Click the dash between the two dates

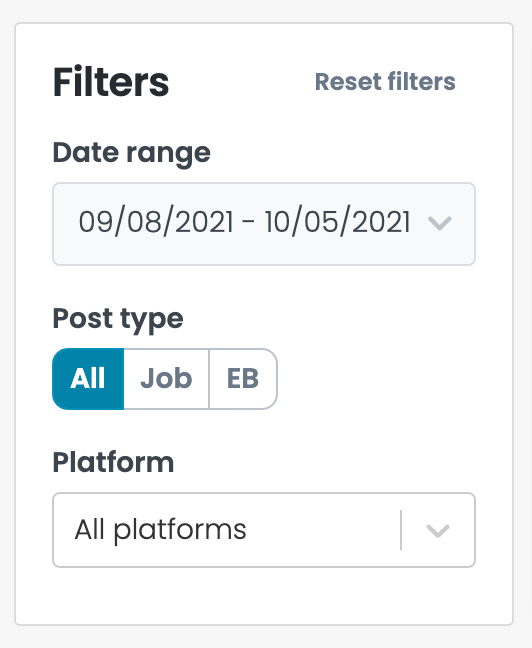pyautogui.click(x=248, y=223)
